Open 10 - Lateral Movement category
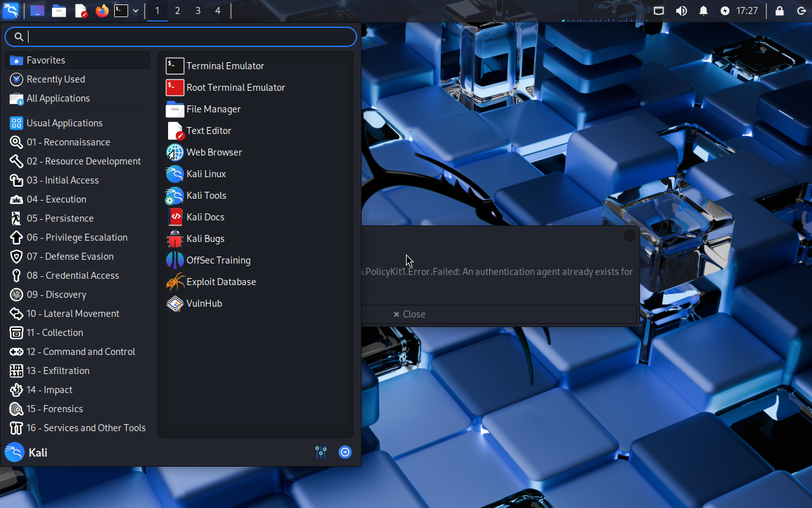The height and width of the screenshot is (508, 812). 78,314
